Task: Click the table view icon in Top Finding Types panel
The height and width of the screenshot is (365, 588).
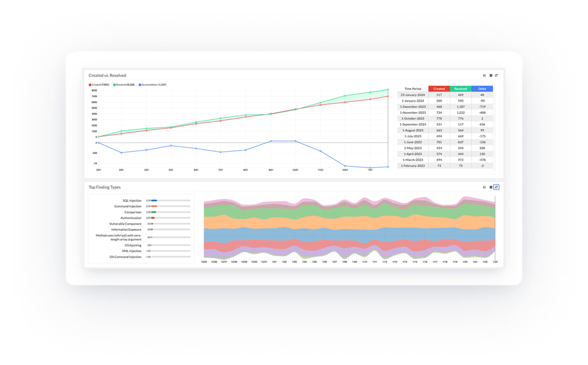Action: coord(491,187)
